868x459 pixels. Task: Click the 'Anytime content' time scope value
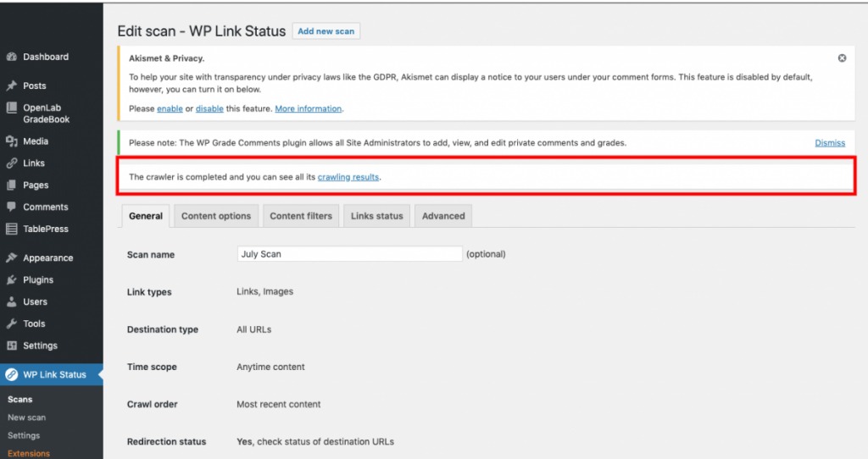(x=270, y=367)
